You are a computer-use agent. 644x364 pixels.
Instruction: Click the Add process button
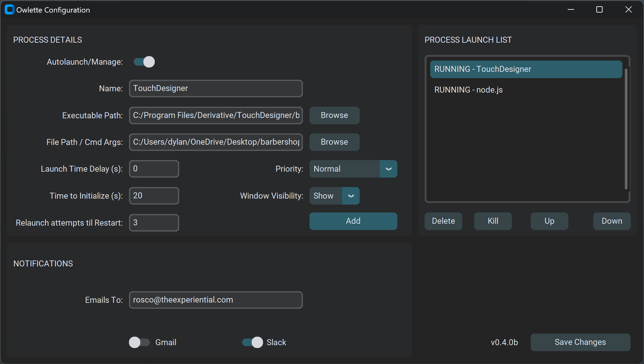click(353, 221)
